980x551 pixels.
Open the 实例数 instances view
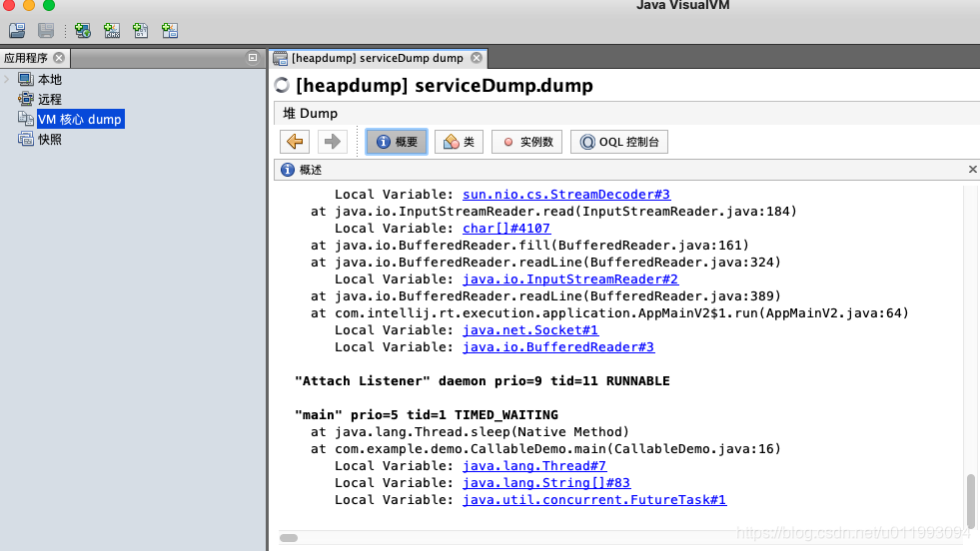526,142
